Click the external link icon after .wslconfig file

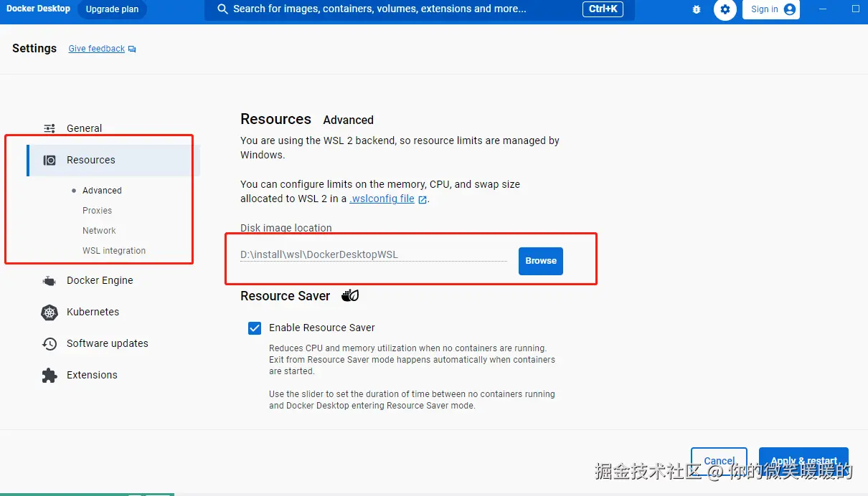(423, 200)
